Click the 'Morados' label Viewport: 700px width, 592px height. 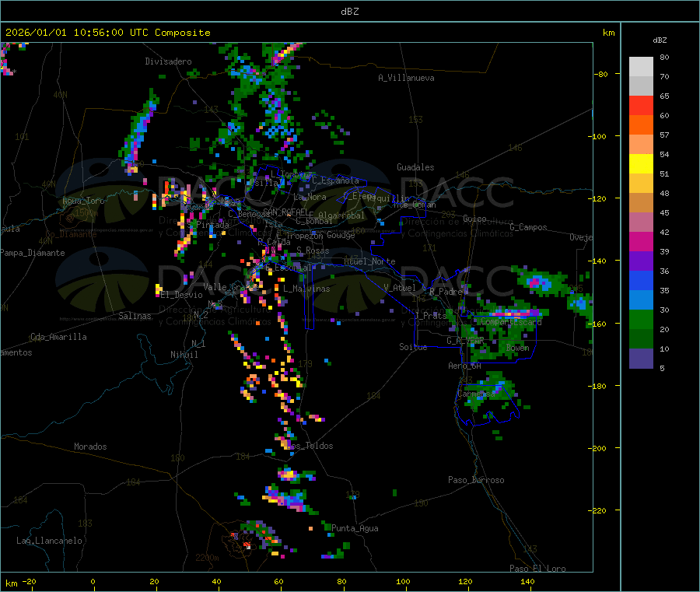[x=90, y=447]
